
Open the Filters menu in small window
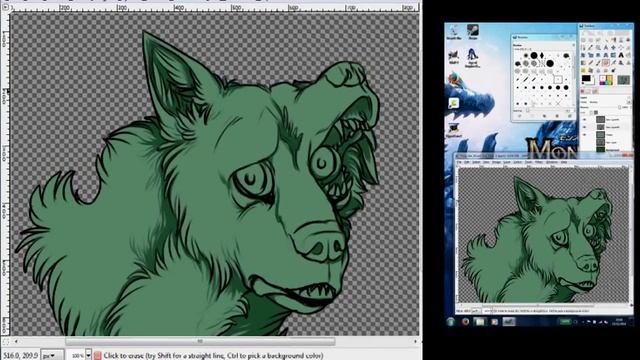pos(538,162)
